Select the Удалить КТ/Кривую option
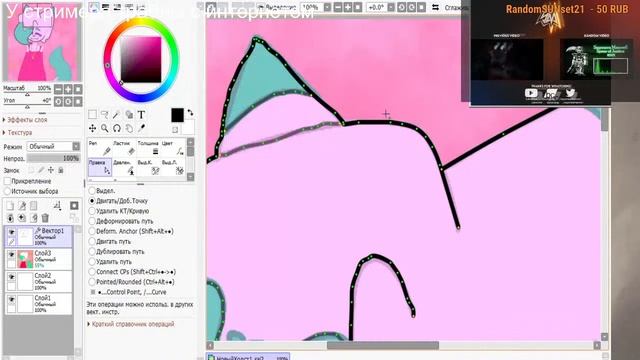This screenshot has width=640, height=360. pyautogui.click(x=92, y=211)
